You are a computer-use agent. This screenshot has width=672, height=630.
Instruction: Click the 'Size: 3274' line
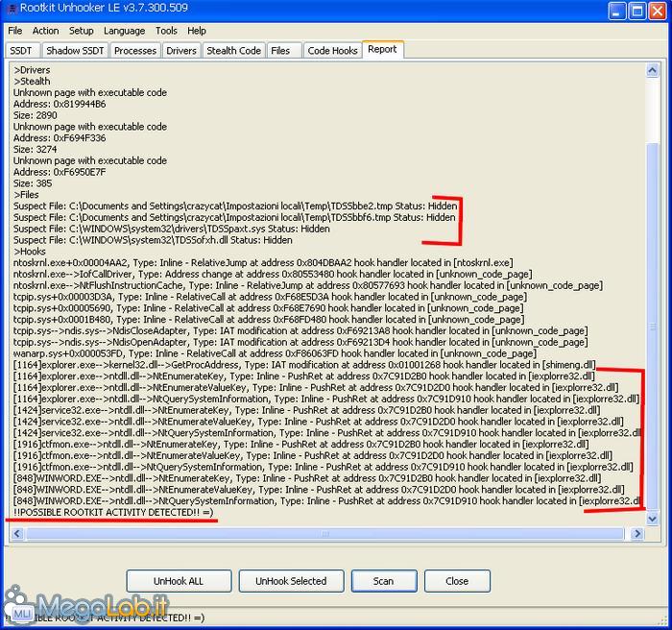36,149
